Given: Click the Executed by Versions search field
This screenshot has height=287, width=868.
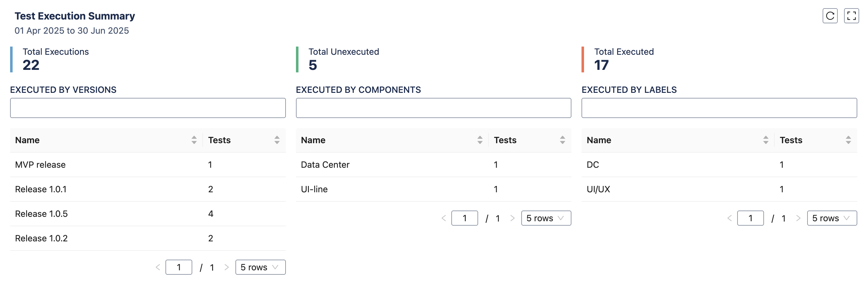Looking at the screenshot, I should tap(148, 108).
